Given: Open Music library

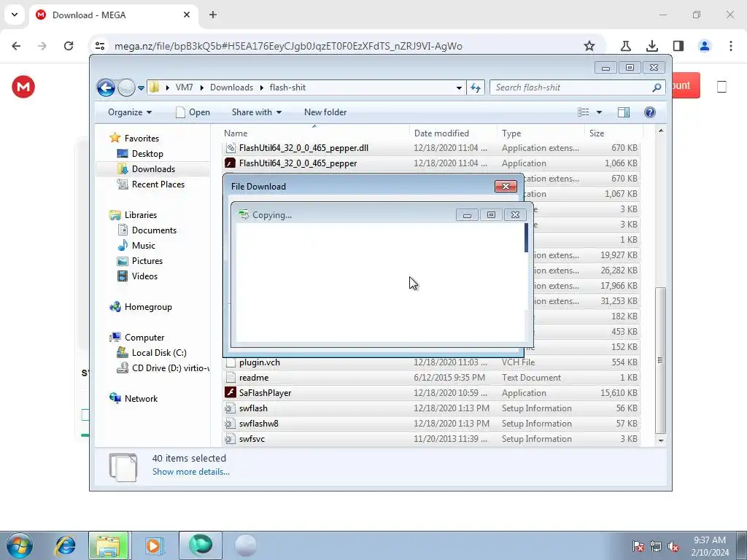Looking at the screenshot, I should coord(144,246).
